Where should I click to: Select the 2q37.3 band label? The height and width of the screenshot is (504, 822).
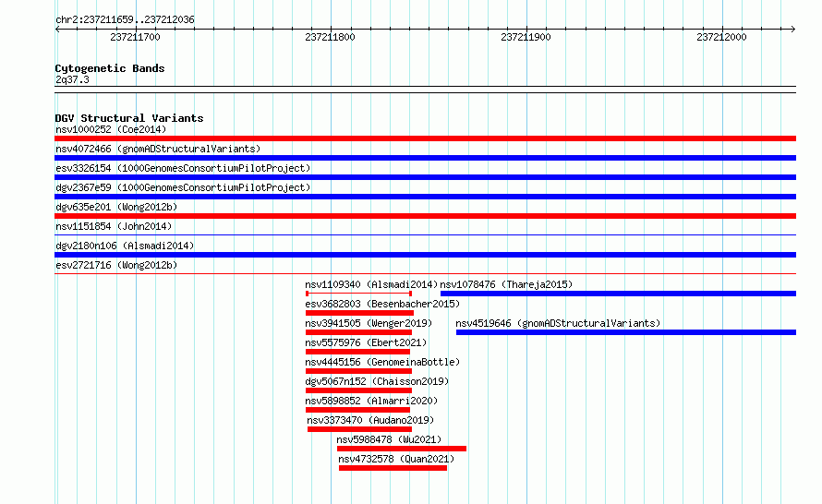pos(72,79)
